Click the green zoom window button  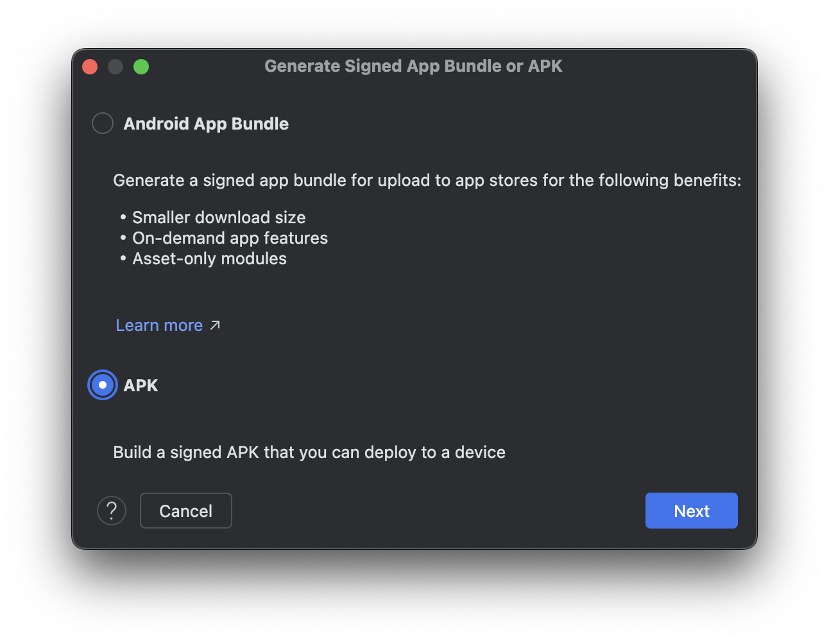click(x=141, y=67)
